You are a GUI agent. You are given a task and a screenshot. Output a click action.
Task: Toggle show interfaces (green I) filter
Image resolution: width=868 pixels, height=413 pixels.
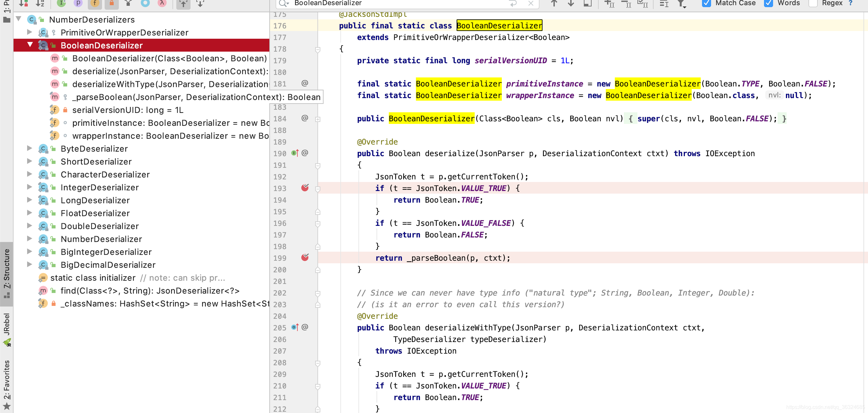[61, 3]
